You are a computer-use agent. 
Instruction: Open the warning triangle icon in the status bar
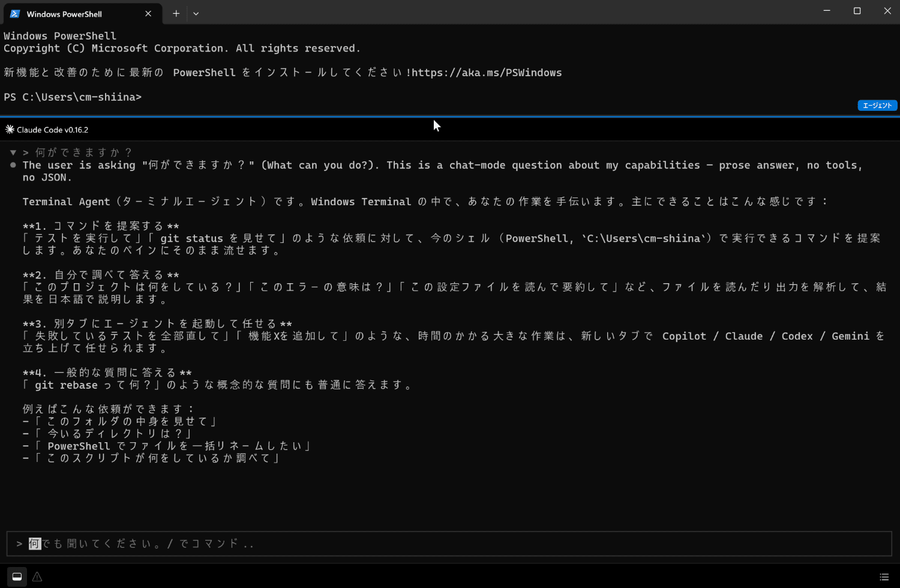37,577
